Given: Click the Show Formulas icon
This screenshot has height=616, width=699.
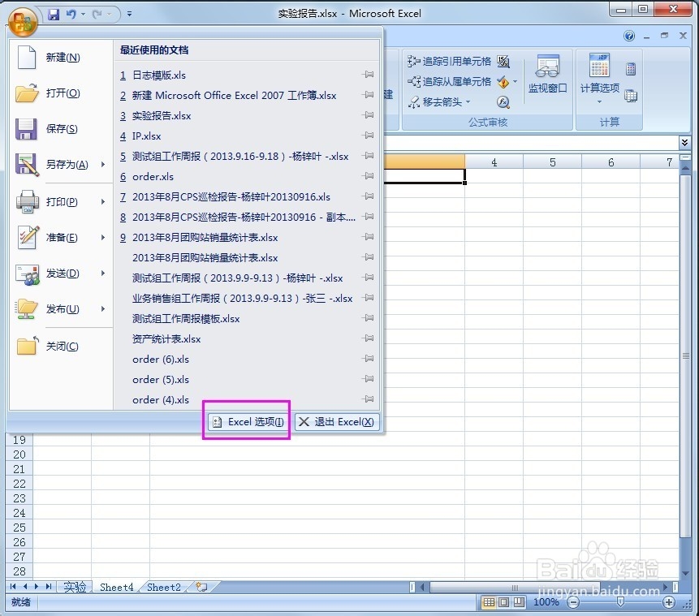Looking at the screenshot, I should click(503, 62).
